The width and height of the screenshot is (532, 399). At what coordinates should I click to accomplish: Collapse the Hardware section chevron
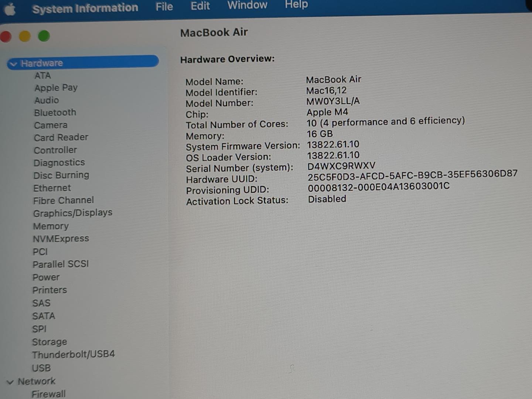[14, 64]
